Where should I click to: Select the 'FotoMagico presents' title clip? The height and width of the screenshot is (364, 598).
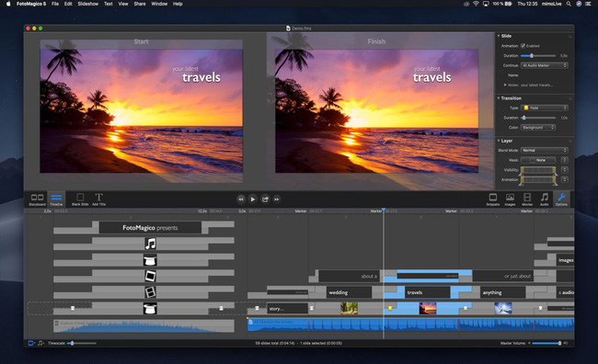click(150, 228)
